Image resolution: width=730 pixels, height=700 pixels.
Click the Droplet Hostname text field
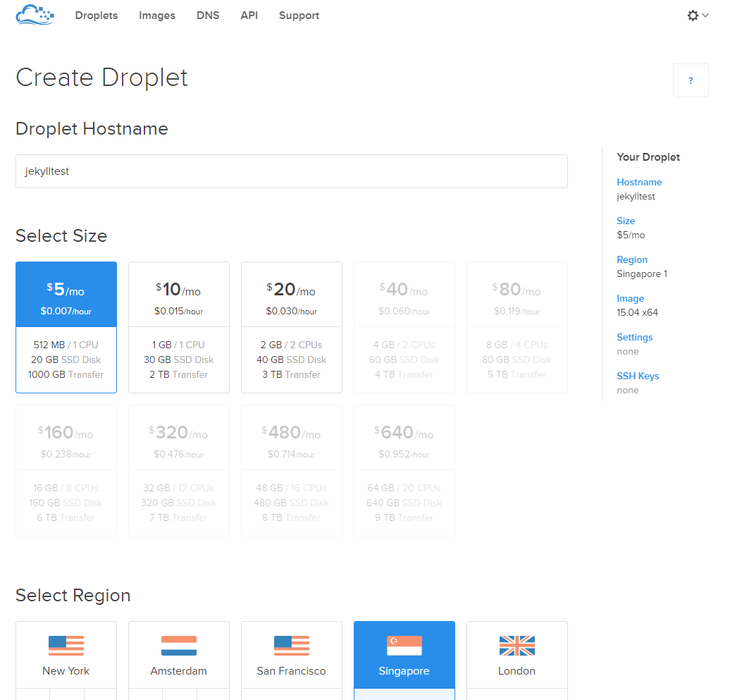click(x=292, y=171)
